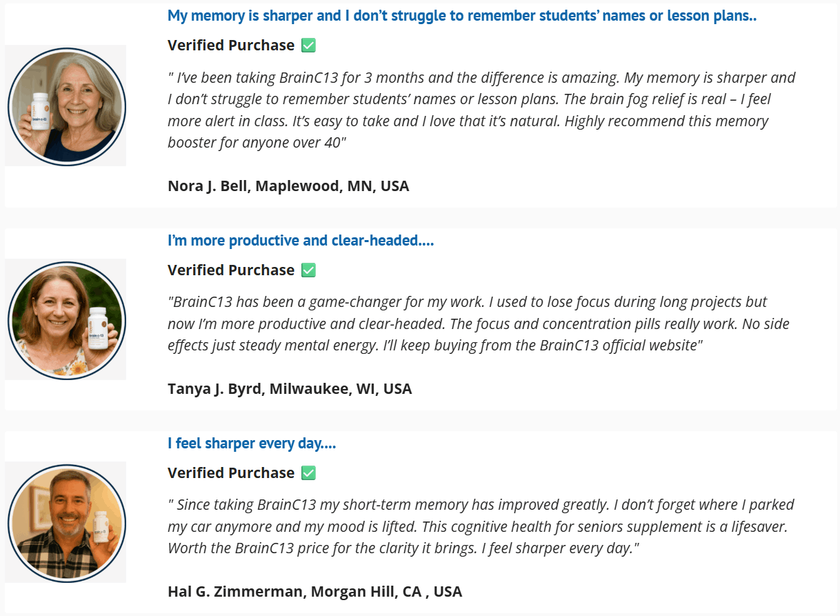Screen dimensions: 840x616
Task: Open Tanya J. Byrd's profile photo
Action: point(67,319)
